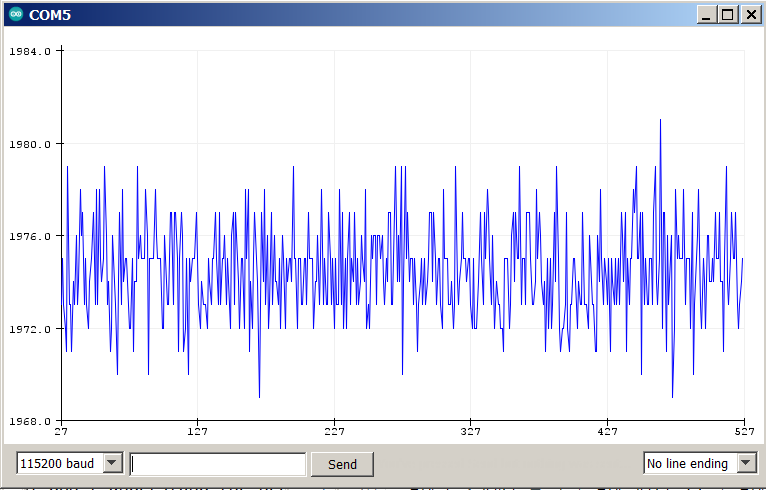Click the 1968.0 y-axis label
The width and height of the screenshot is (766, 490).
coord(30,421)
